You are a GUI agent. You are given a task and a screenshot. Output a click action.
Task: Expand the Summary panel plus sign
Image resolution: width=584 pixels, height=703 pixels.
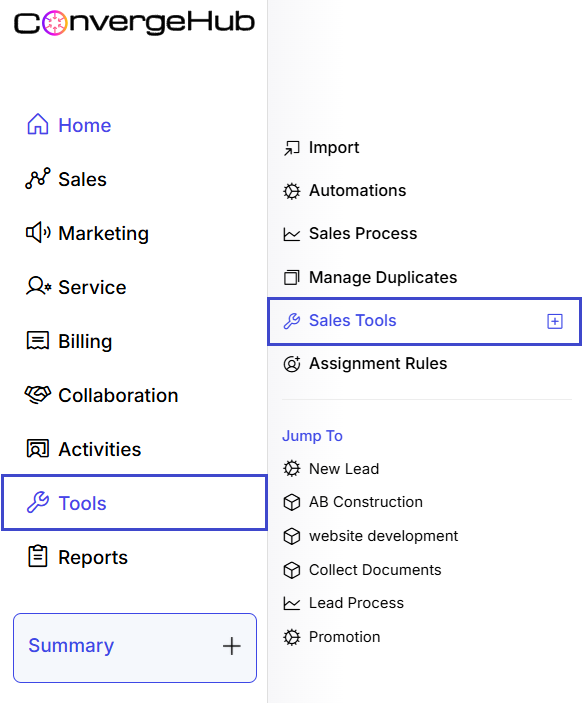232,646
